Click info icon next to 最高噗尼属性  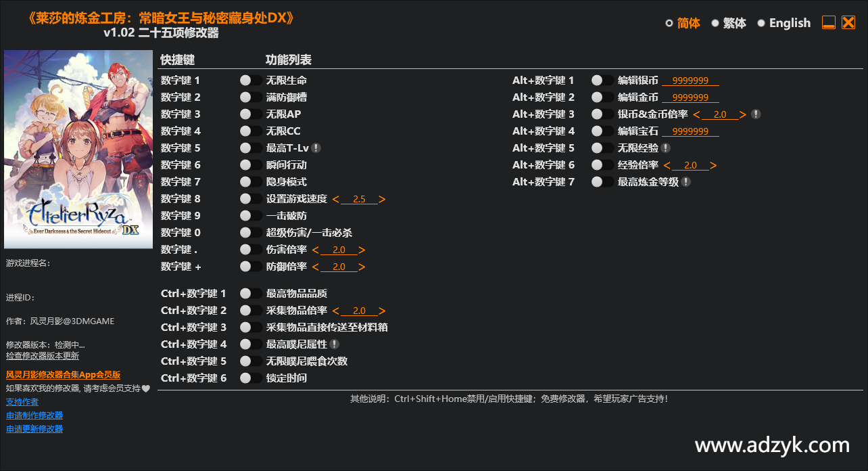tap(334, 344)
